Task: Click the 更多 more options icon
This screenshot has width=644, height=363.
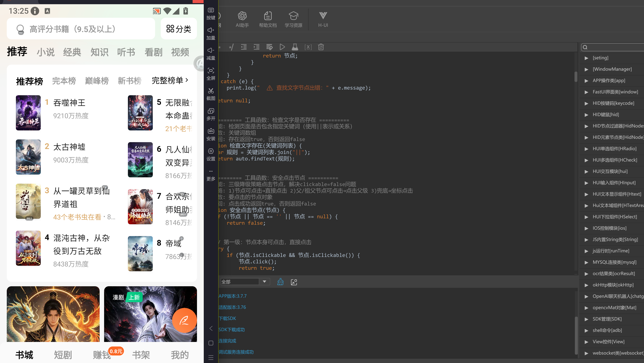Action: [x=211, y=171]
